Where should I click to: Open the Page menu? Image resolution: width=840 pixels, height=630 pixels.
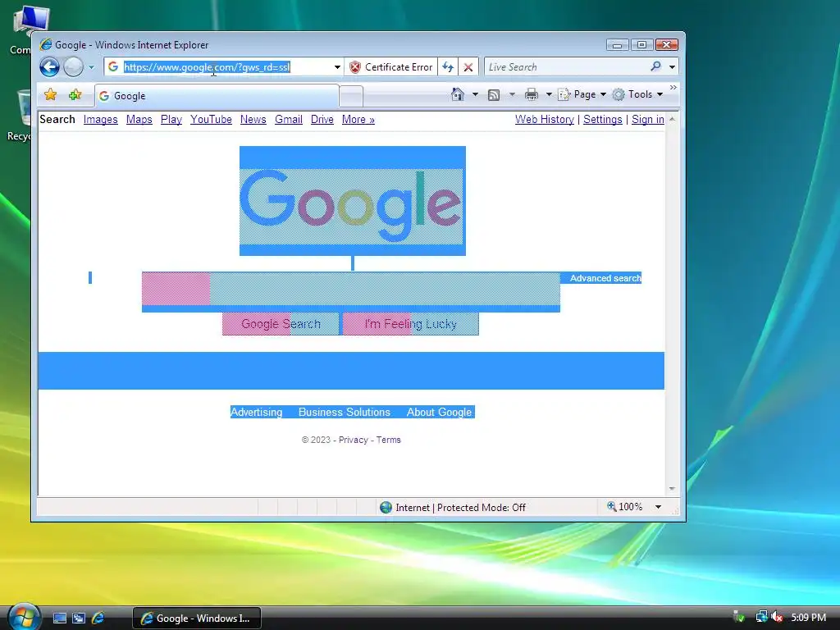(x=582, y=94)
